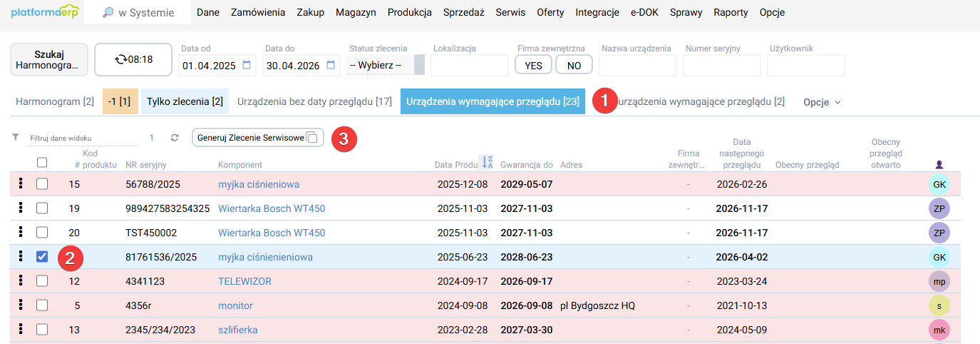Open the calendar picker for Data od
This screenshot has width=980, height=344.
point(247,65)
